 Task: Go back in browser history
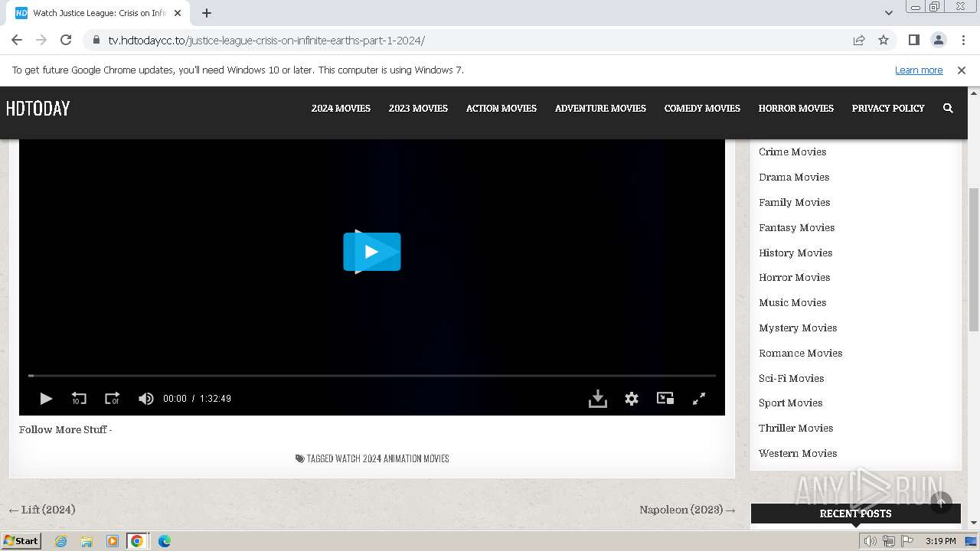pyautogui.click(x=17, y=40)
